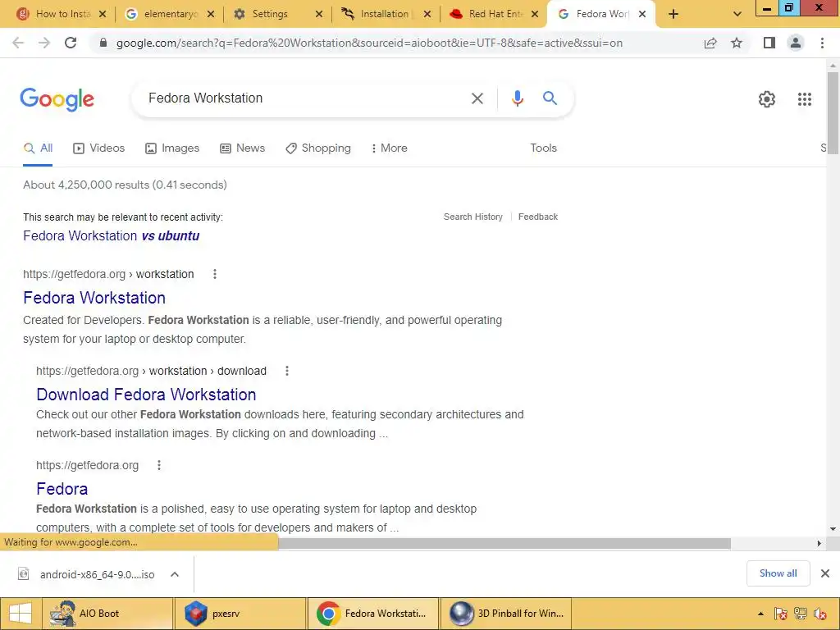The width and height of the screenshot is (840, 630).
Task: Open the Search History link
Action: coord(473,217)
